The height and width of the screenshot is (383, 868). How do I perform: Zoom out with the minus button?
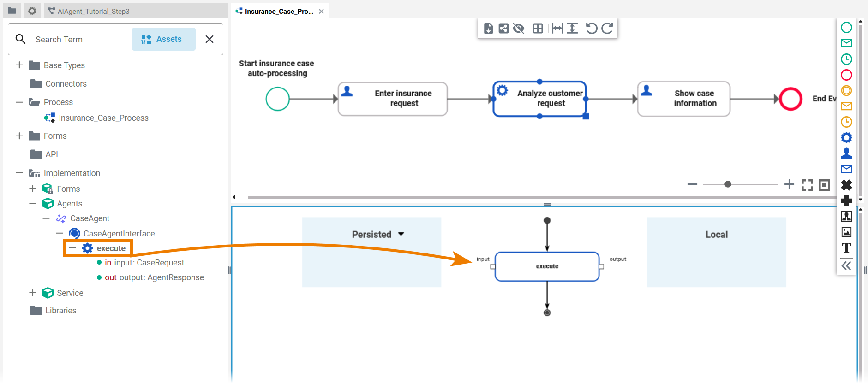coord(692,184)
